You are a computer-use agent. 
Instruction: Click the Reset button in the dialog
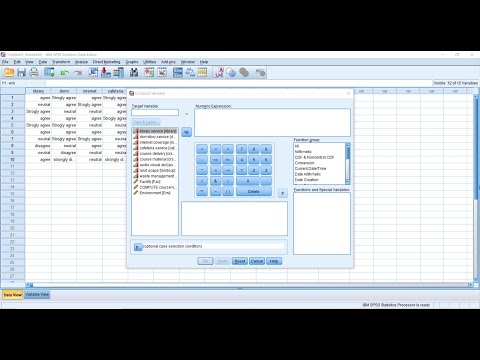click(240, 261)
